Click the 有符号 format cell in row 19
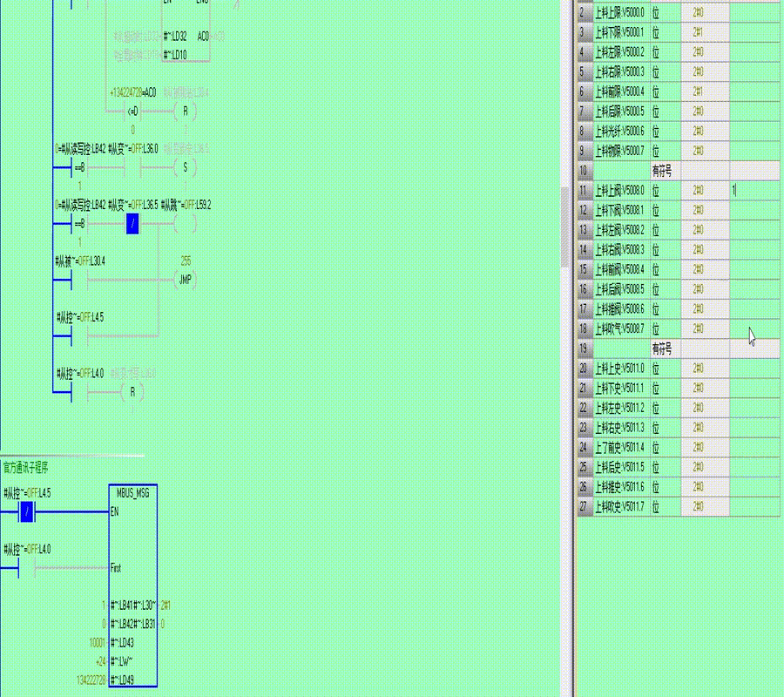 pos(666,348)
